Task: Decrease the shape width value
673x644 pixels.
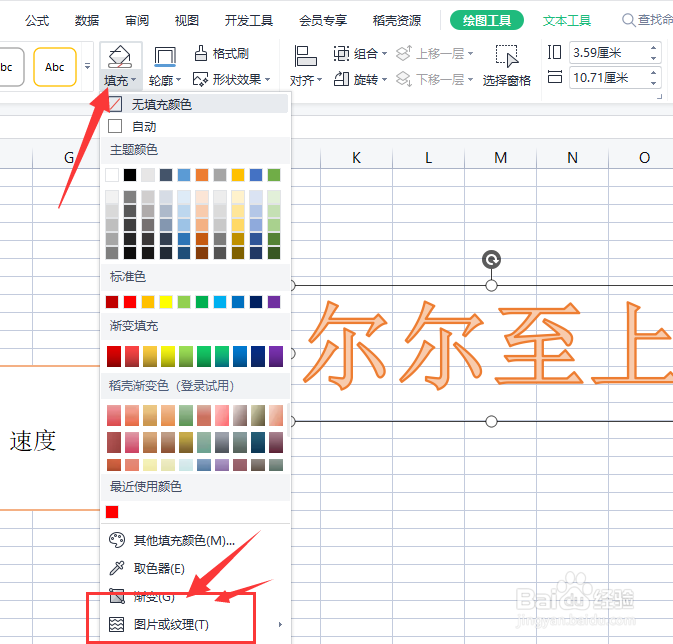Action: (x=653, y=83)
